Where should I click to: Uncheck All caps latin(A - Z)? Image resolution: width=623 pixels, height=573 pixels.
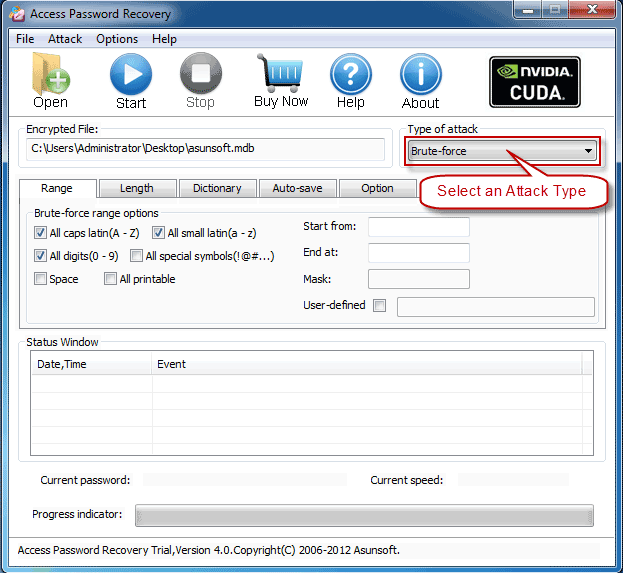point(40,233)
